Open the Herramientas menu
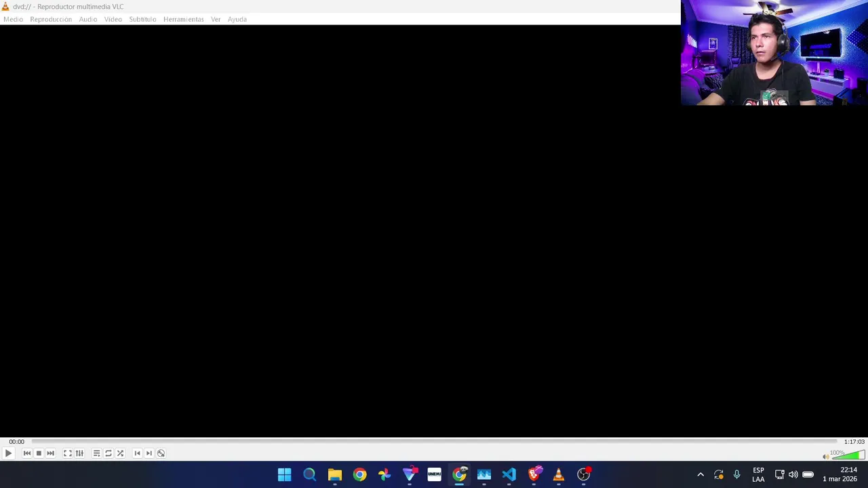The width and height of the screenshot is (868, 488). tap(183, 19)
